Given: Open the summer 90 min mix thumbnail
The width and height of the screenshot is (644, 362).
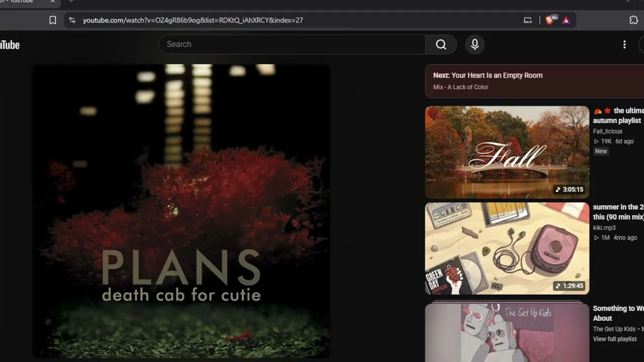Looking at the screenshot, I should click(507, 248).
